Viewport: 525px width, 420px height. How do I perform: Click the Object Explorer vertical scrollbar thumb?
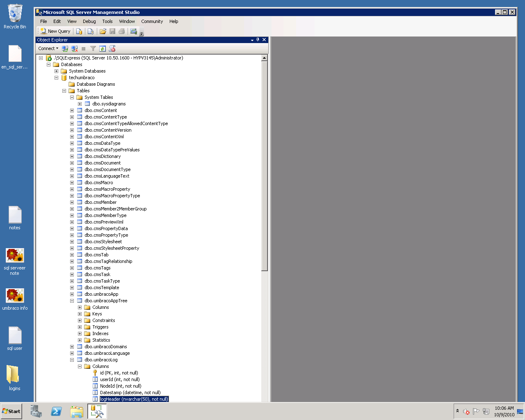point(265,166)
